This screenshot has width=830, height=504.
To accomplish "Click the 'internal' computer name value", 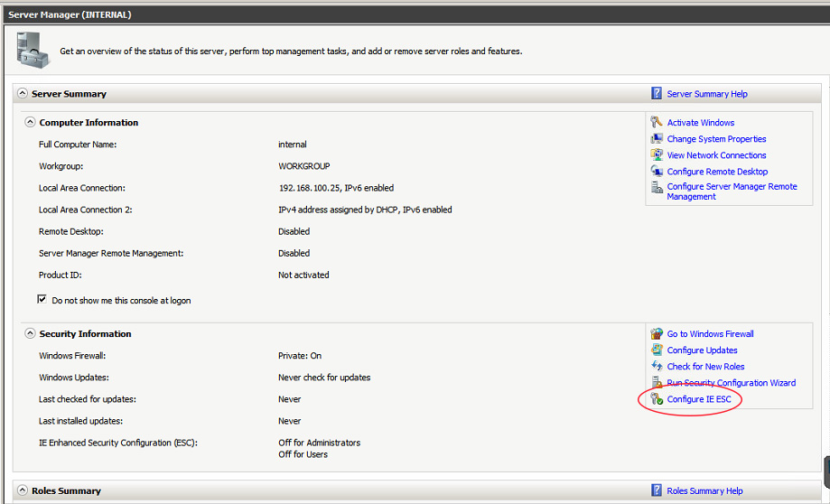I will 293,145.
